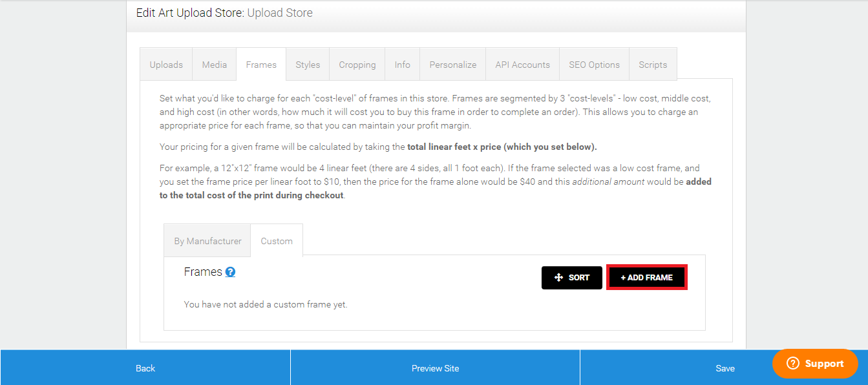Select the API Accounts tab
This screenshot has height=385, width=868.
(x=522, y=65)
